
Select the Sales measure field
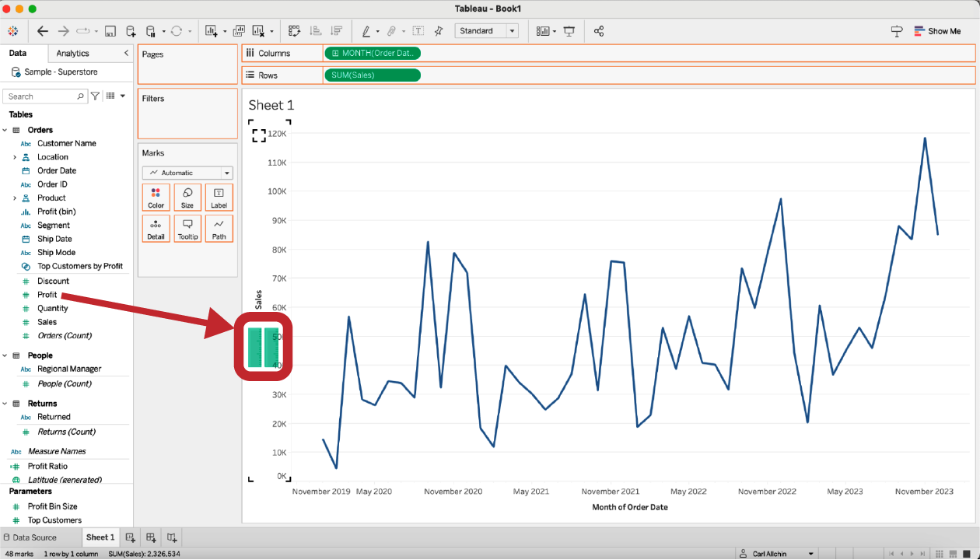(x=47, y=322)
